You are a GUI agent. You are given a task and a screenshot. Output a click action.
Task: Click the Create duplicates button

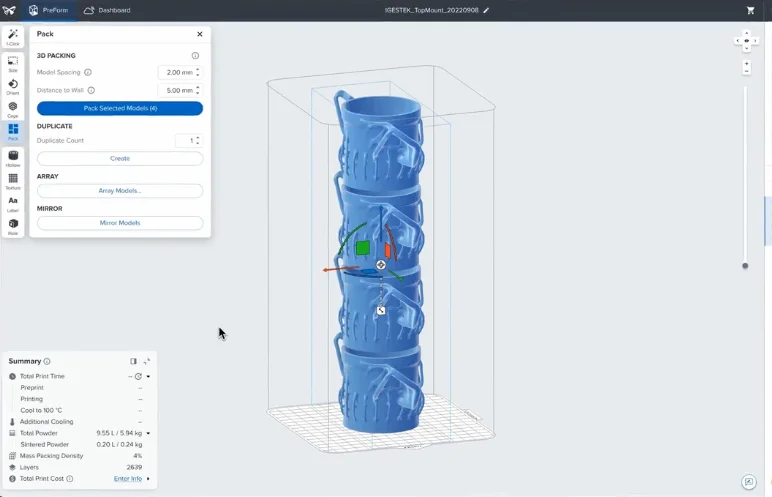[120, 159]
